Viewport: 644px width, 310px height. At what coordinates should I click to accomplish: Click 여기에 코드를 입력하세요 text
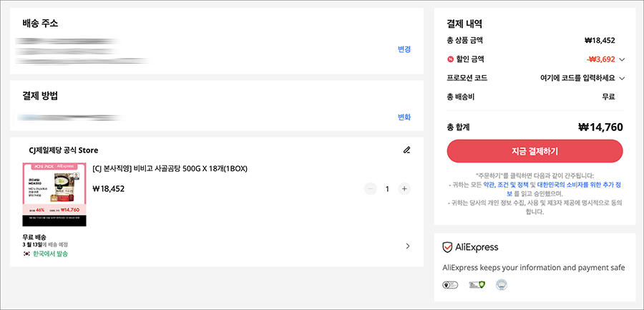(x=577, y=78)
